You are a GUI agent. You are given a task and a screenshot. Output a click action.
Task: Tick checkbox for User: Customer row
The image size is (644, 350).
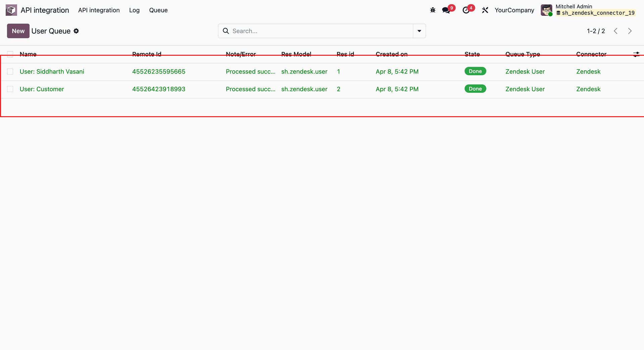tap(10, 89)
